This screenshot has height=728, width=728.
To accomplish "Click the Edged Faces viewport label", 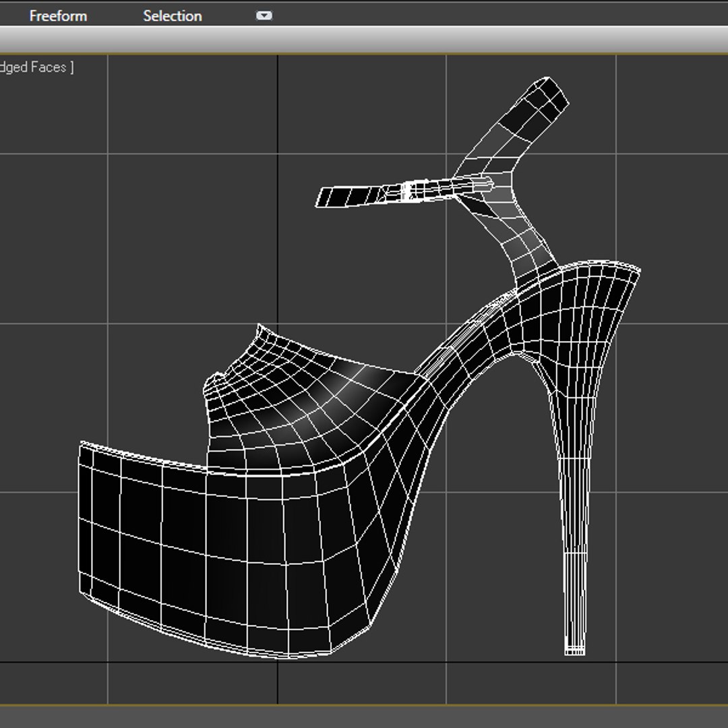I will 36,67.
